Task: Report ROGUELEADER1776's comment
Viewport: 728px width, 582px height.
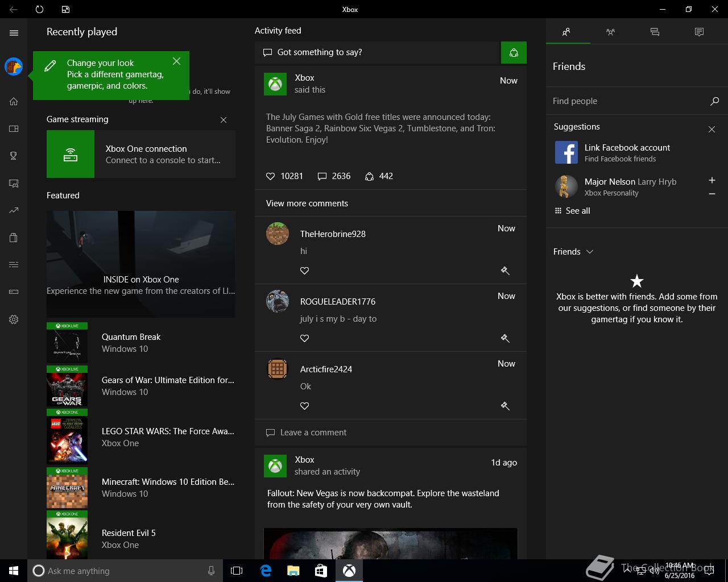Action: (x=505, y=338)
